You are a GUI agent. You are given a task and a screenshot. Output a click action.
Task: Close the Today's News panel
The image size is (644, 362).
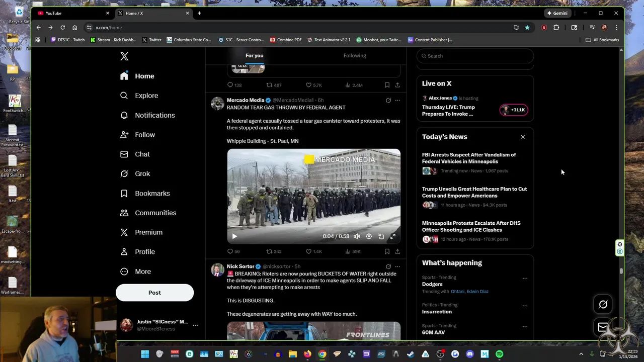tap(523, 137)
